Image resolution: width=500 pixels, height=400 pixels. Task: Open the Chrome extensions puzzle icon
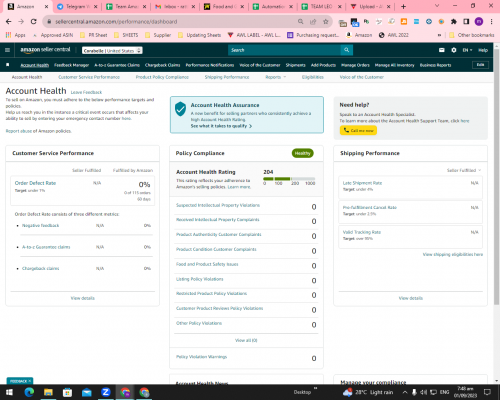tap(454, 22)
